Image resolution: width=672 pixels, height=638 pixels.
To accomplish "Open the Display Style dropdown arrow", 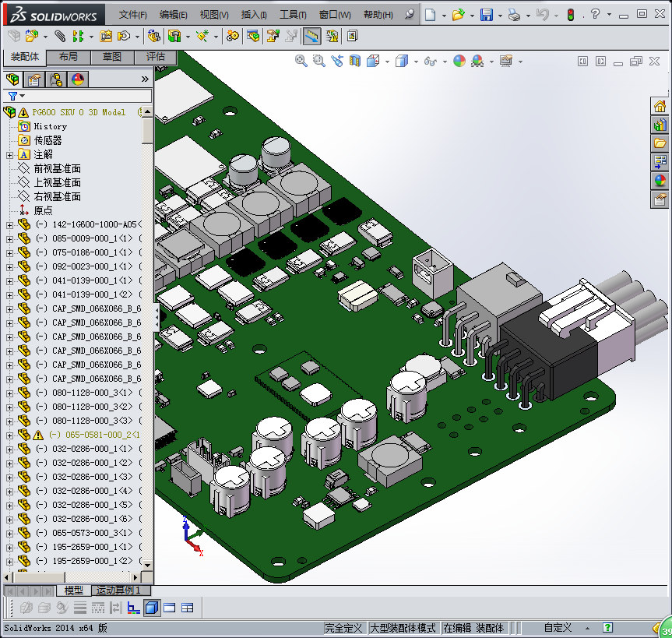I will tap(417, 62).
